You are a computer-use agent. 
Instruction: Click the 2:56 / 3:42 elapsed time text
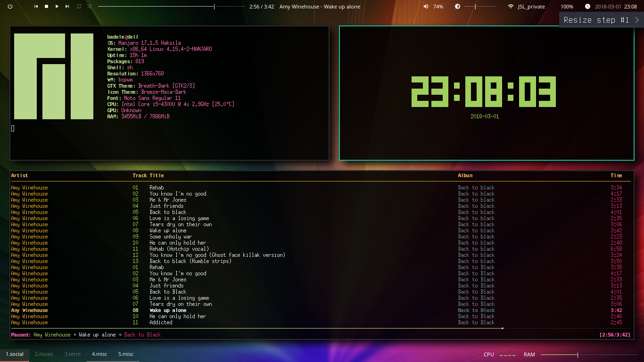coord(262,7)
